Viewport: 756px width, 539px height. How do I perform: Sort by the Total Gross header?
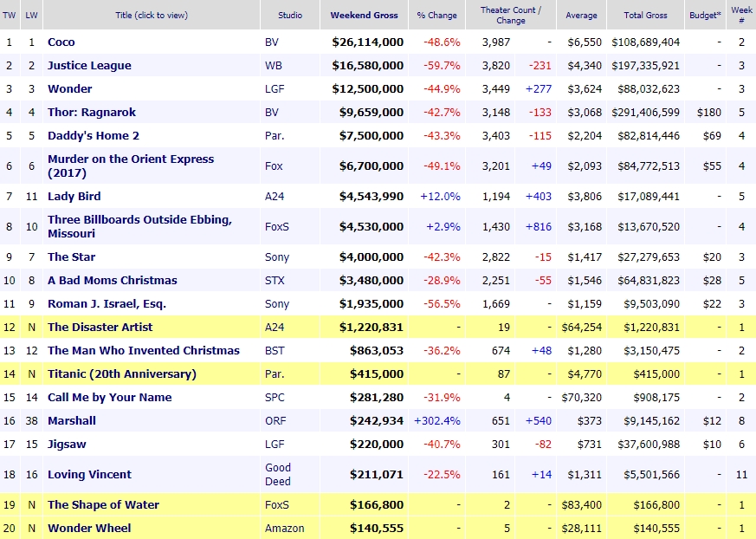[x=646, y=15]
